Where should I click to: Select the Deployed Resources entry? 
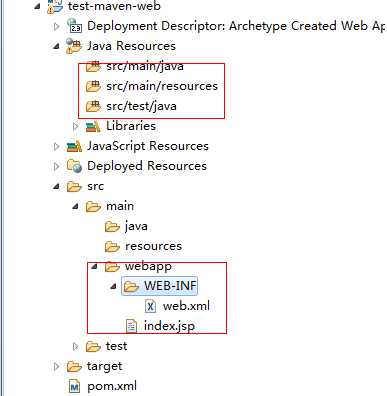tap(147, 166)
